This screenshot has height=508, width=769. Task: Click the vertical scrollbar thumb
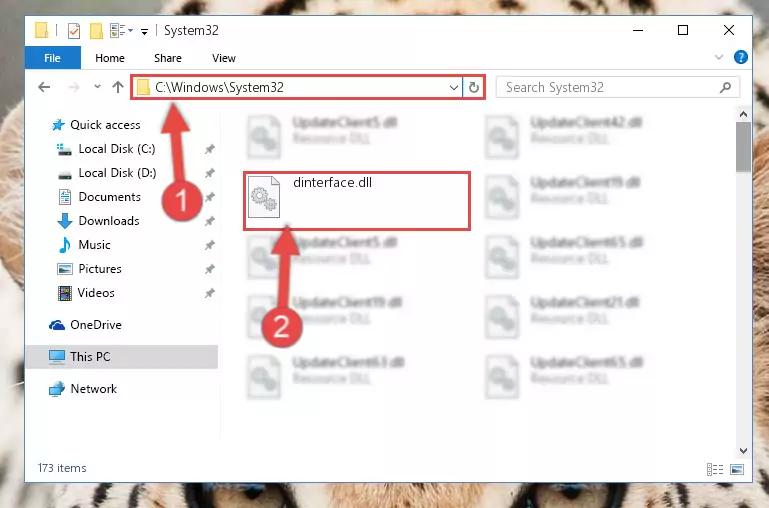pyautogui.click(x=743, y=147)
